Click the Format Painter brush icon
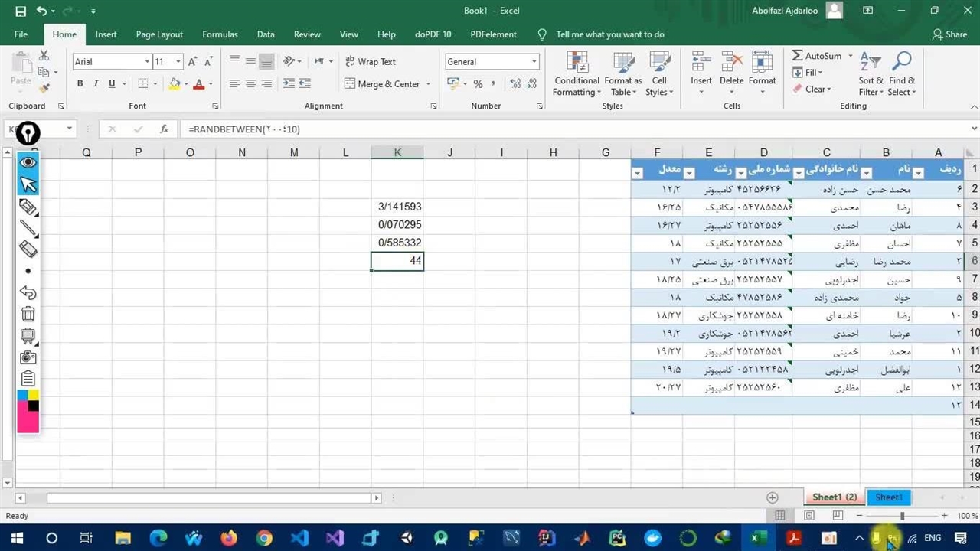This screenshot has height=551, width=980. (x=44, y=89)
